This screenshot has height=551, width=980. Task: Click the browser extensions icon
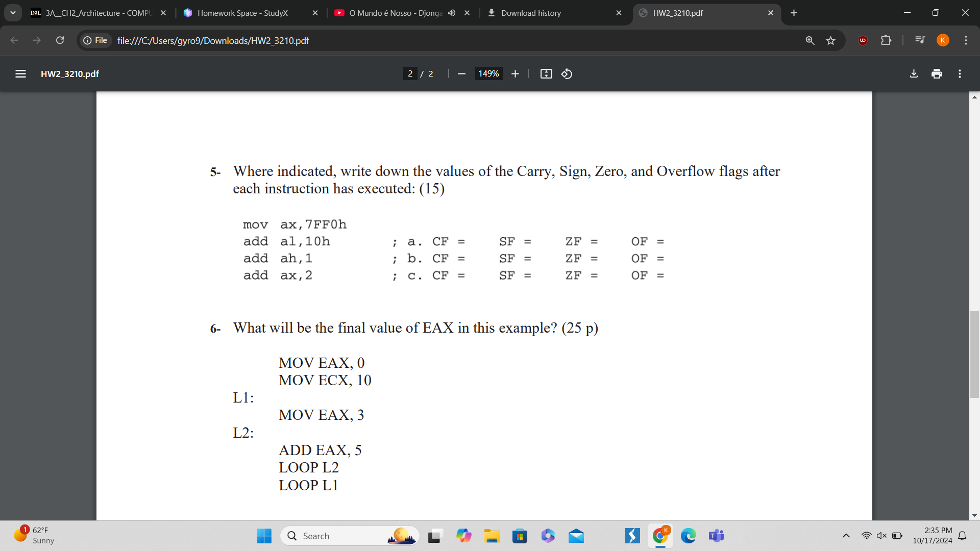[886, 40]
